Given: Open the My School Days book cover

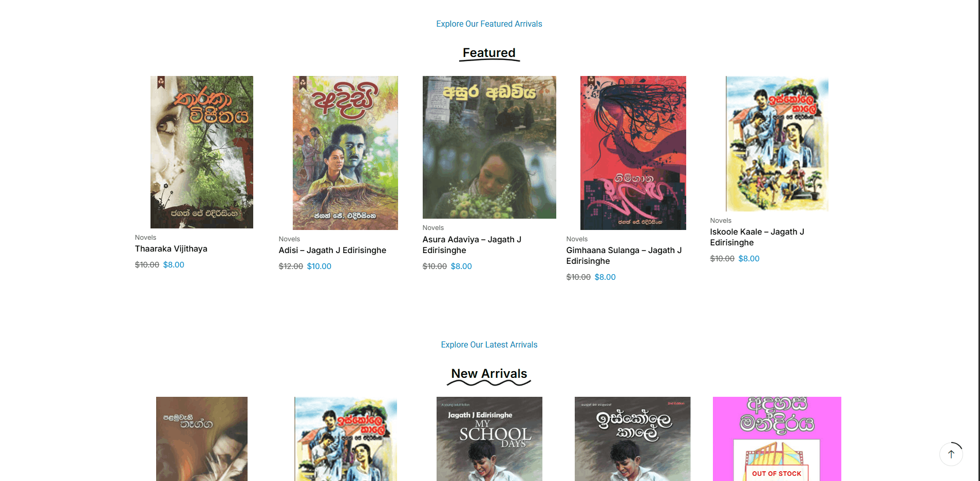Looking at the screenshot, I should (489, 439).
